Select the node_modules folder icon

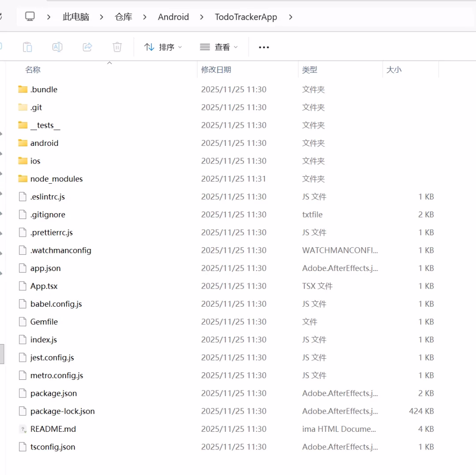click(x=23, y=179)
